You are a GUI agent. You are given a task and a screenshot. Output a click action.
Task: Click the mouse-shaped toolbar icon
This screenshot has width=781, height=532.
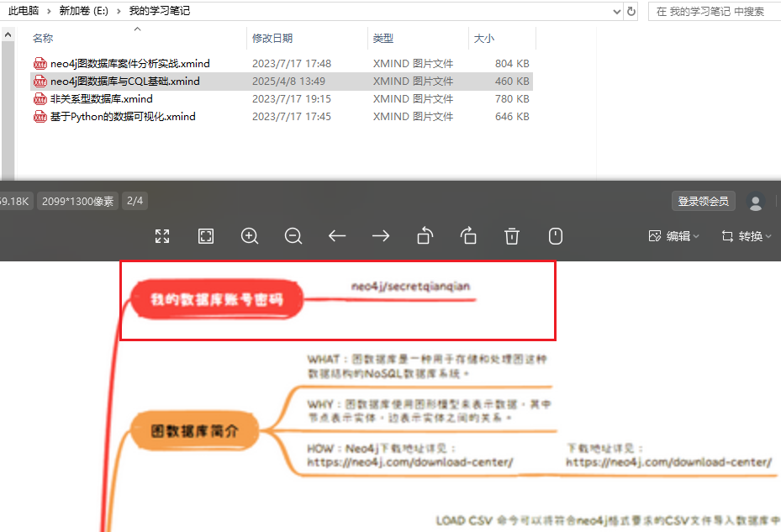click(x=556, y=236)
